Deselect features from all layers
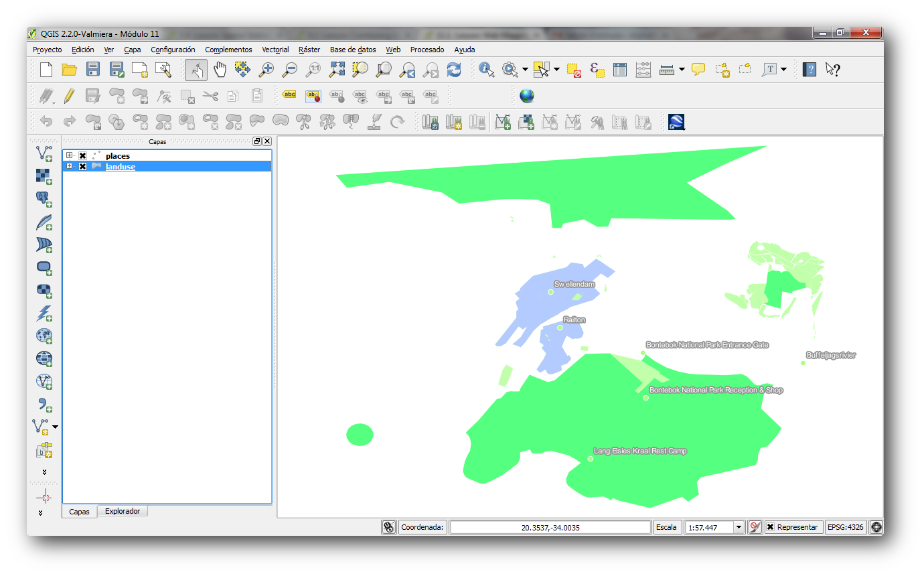The height and width of the screenshot is (576, 924). point(574,69)
